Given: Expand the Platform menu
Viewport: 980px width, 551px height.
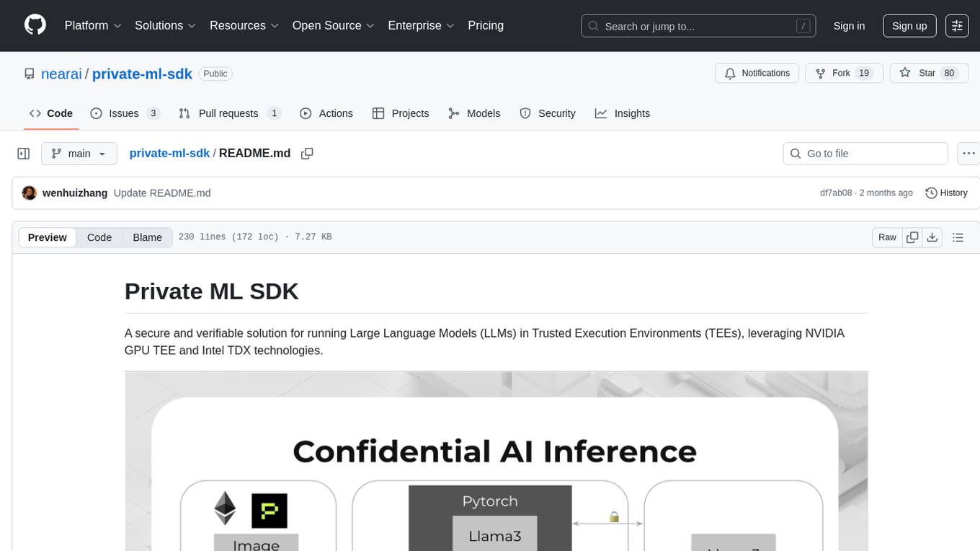Looking at the screenshot, I should pos(93,25).
